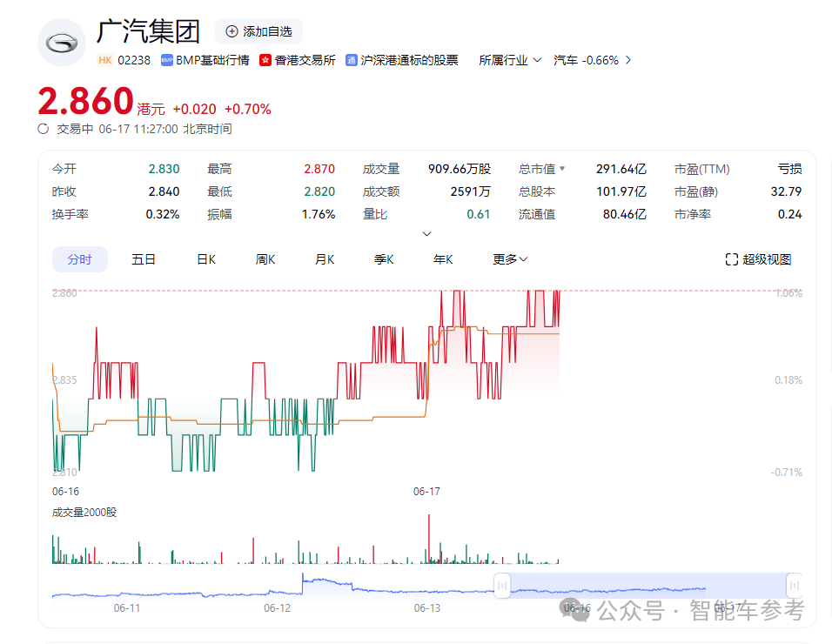Screen dimensions: 832x644
Task: Switch to the 五日 chart tab
Action: [144, 259]
